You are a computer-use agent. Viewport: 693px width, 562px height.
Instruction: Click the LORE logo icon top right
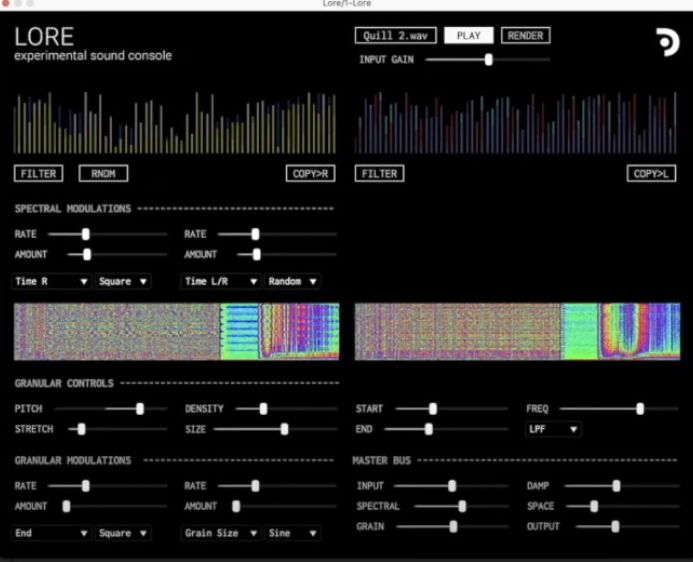667,41
